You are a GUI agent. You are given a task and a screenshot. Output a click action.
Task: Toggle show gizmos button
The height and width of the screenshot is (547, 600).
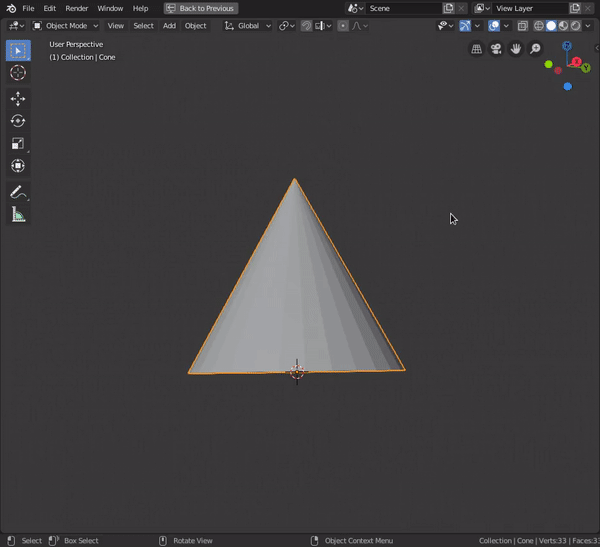tap(465, 26)
